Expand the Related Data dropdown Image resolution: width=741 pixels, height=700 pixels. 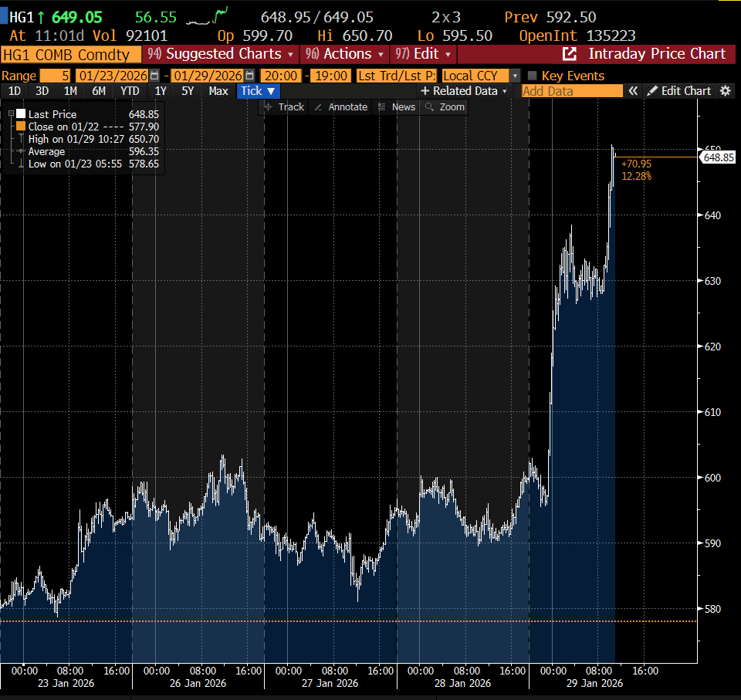(x=464, y=91)
